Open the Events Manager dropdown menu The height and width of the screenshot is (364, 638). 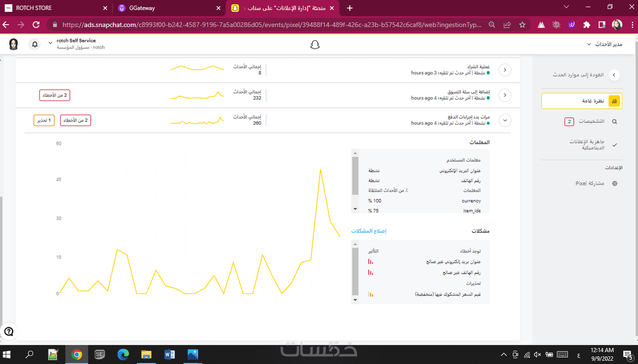(605, 44)
